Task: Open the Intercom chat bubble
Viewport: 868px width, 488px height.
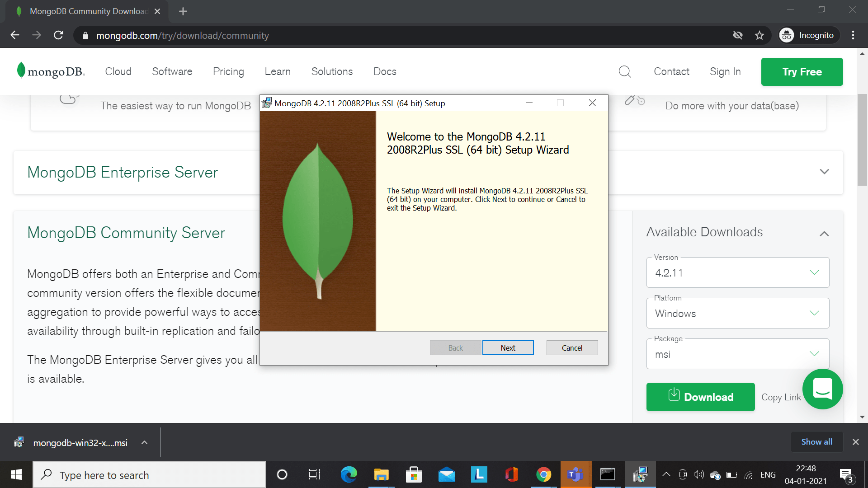Action: [822, 389]
